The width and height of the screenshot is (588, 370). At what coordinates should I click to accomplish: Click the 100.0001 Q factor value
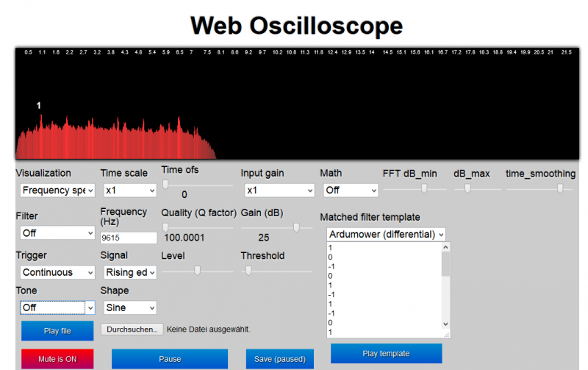click(x=184, y=238)
